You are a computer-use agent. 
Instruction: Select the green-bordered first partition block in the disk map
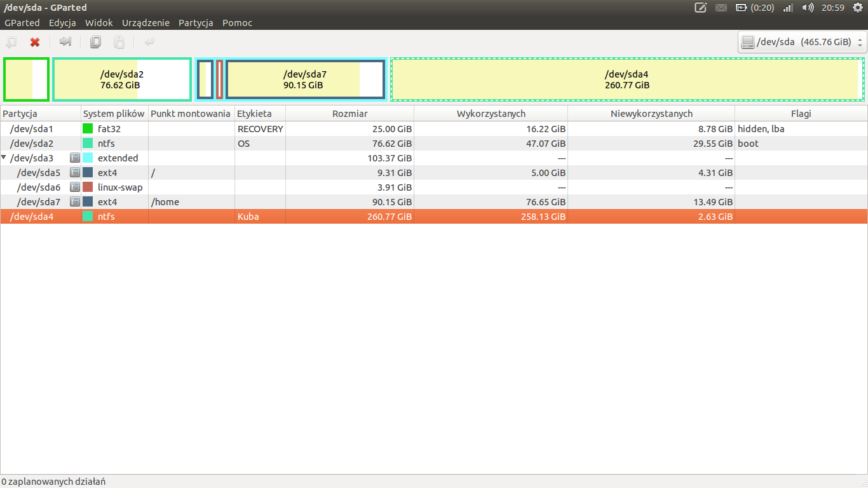click(x=26, y=79)
